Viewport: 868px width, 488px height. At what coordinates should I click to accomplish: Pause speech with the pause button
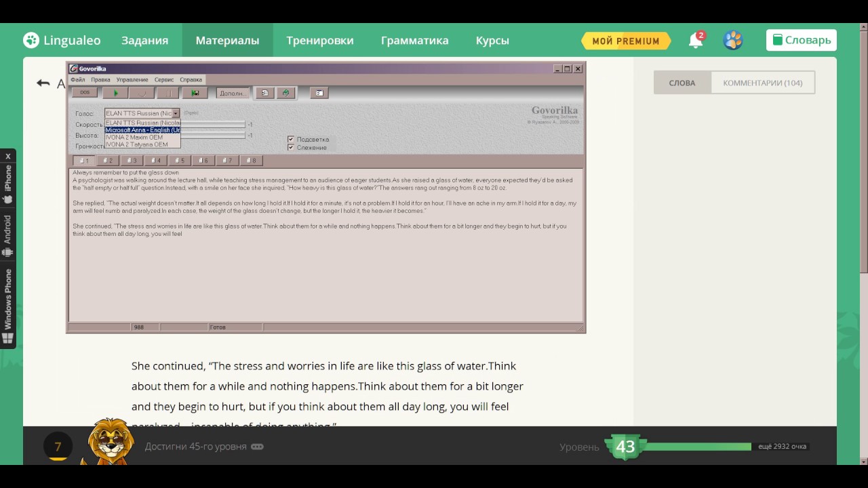[x=169, y=93]
